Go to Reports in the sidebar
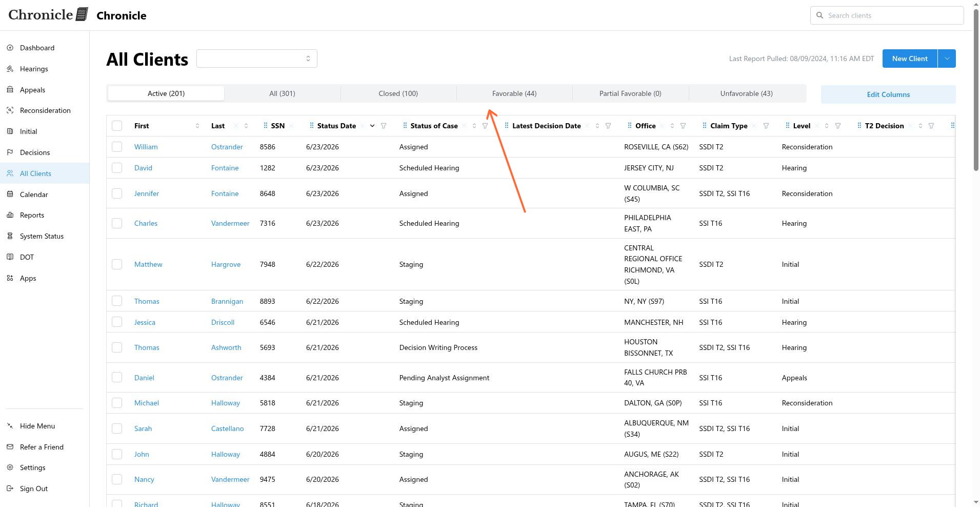Viewport: 980px width, 507px height. click(45, 215)
